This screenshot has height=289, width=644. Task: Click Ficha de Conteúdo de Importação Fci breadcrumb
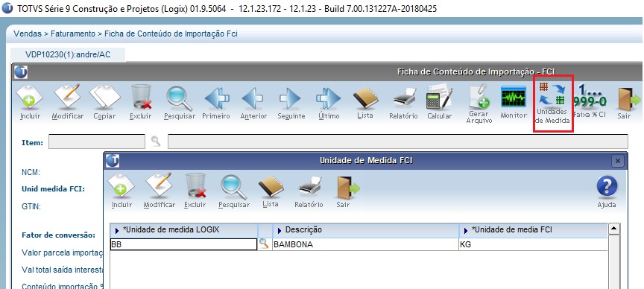[171, 34]
